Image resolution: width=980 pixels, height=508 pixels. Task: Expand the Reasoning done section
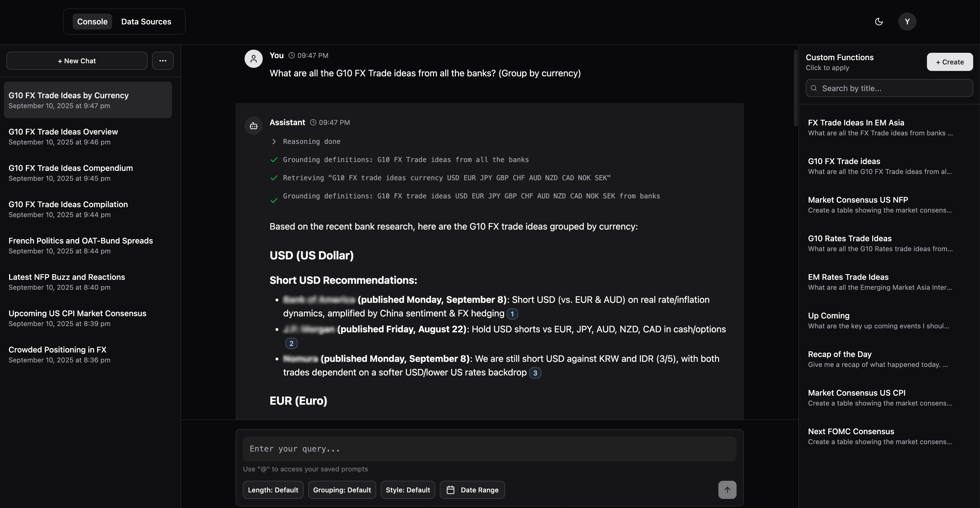[x=275, y=142]
